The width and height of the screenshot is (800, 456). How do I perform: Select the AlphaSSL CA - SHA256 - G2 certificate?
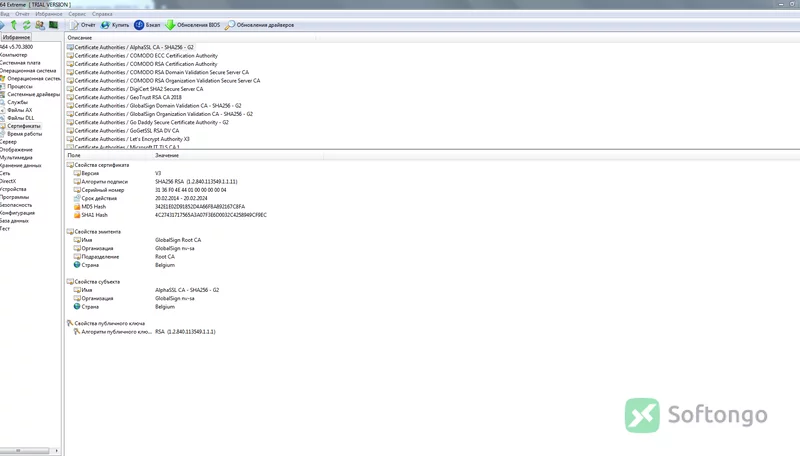[x=130, y=47]
